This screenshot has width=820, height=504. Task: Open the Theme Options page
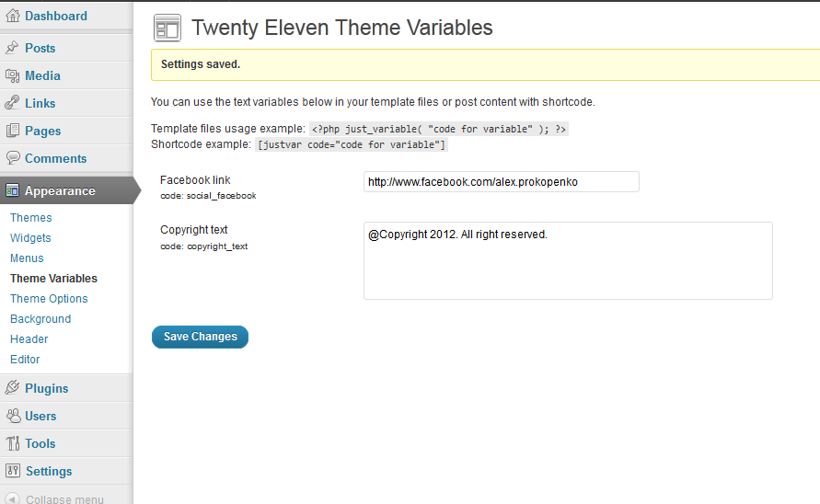coord(49,299)
